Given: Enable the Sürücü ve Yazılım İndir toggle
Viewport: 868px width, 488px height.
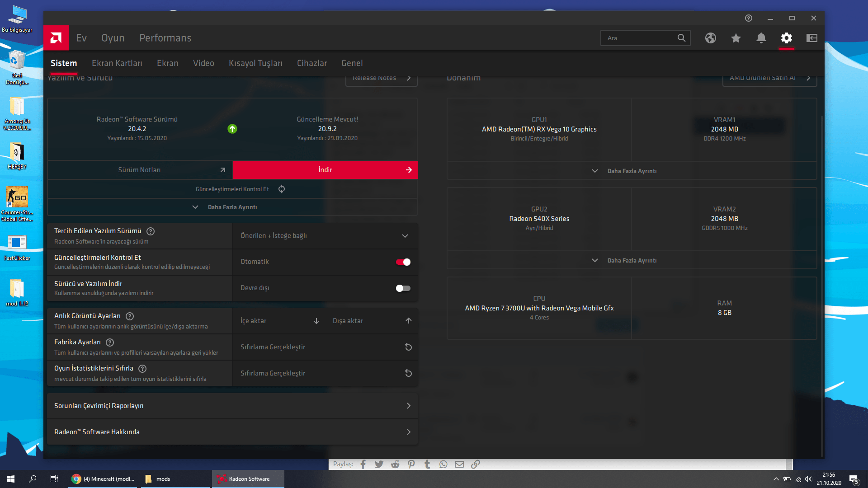Looking at the screenshot, I should click(x=403, y=288).
